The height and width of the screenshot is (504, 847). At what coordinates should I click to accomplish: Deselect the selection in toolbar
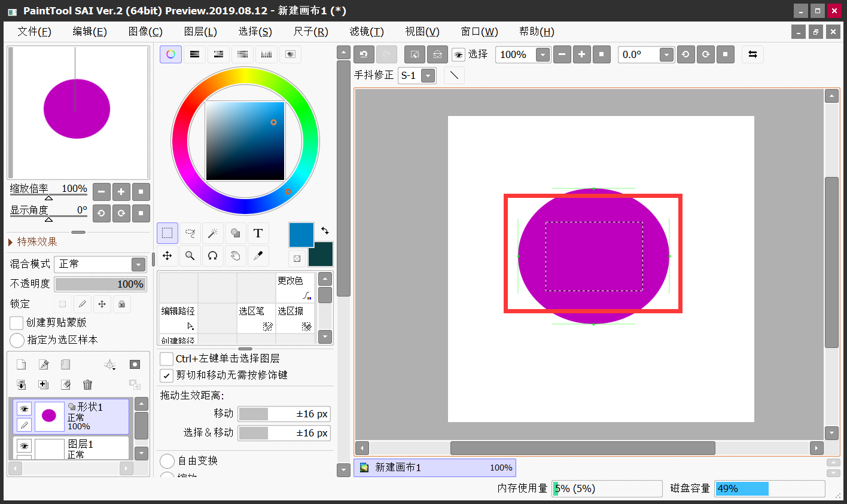click(x=415, y=54)
